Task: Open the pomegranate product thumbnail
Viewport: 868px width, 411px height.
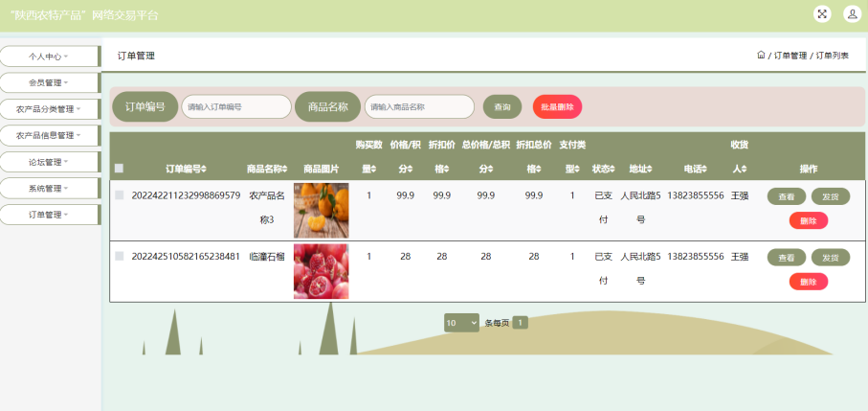Action: pos(321,271)
